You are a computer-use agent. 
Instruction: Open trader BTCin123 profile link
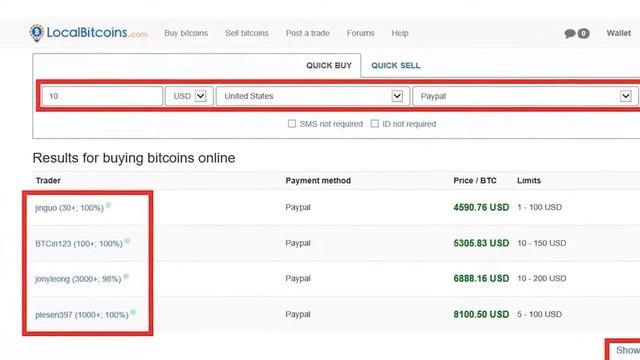(x=79, y=244)
